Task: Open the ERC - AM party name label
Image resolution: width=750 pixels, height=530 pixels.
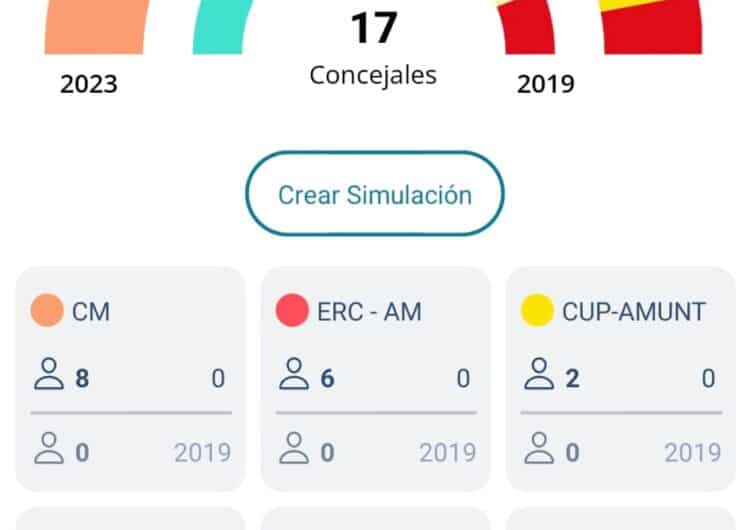Action: 369,312
